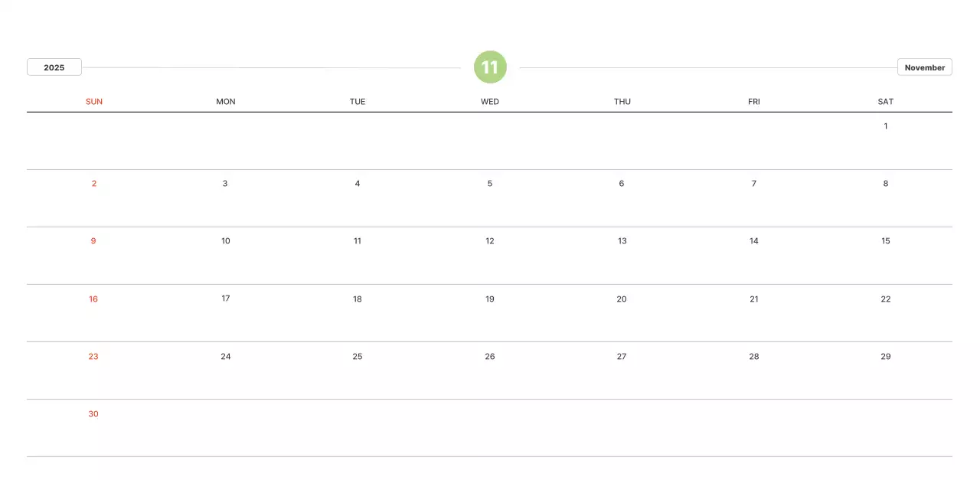The height and width of the screenshot is (480, 980).
Task: Select Saturday November 1
Action: (x=886, y=126)
